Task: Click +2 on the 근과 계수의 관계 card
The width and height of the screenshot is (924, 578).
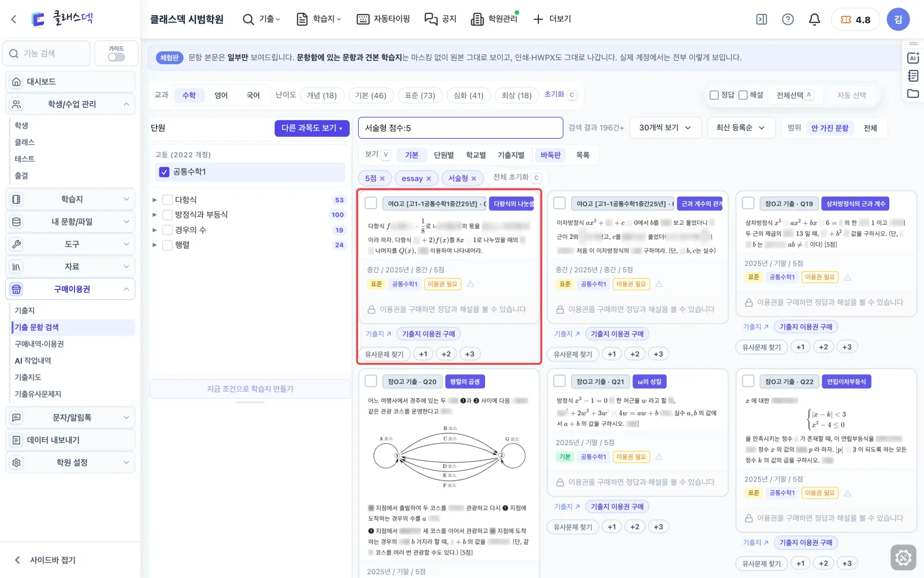Action: coord(635,354)
